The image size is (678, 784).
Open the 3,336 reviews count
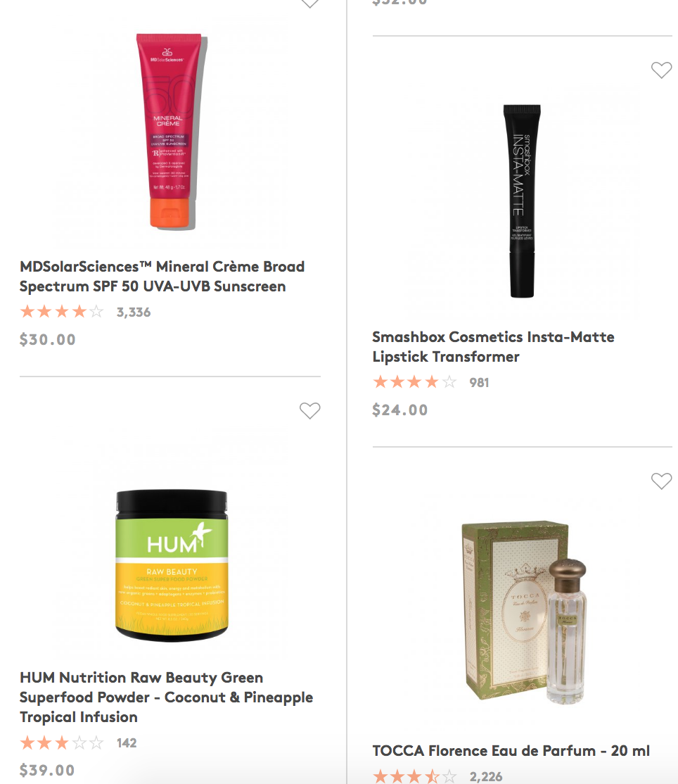click(x=134, y=312)
